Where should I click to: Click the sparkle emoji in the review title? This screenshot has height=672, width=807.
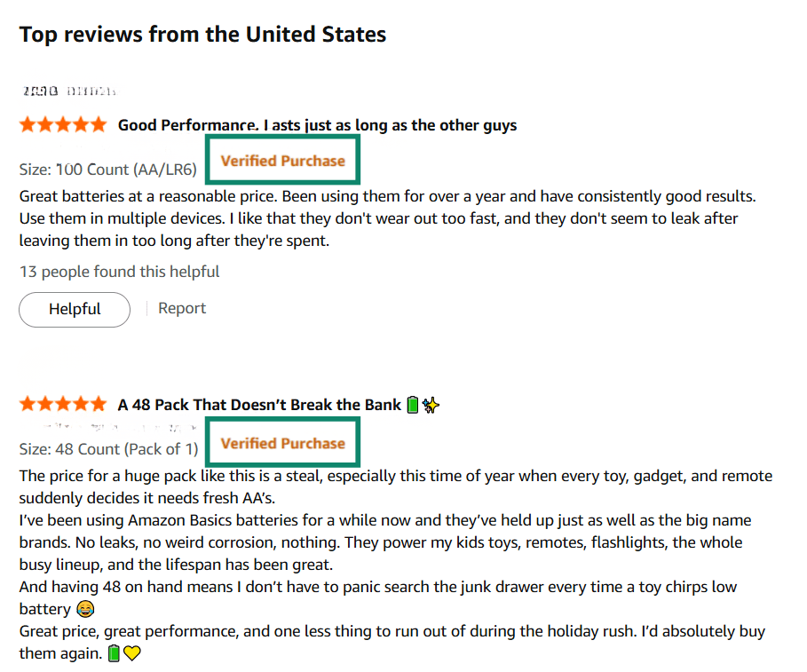tap(431, 406)
